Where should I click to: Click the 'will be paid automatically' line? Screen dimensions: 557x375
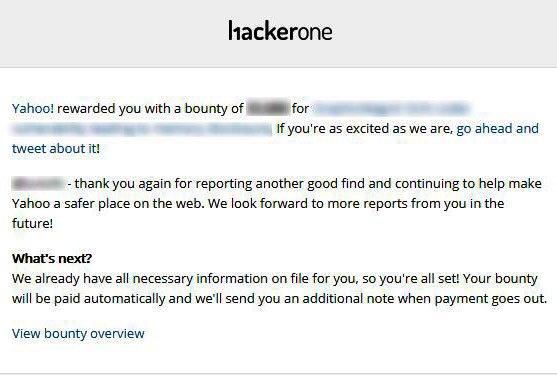pyautogui.click(x=279, y=298)
